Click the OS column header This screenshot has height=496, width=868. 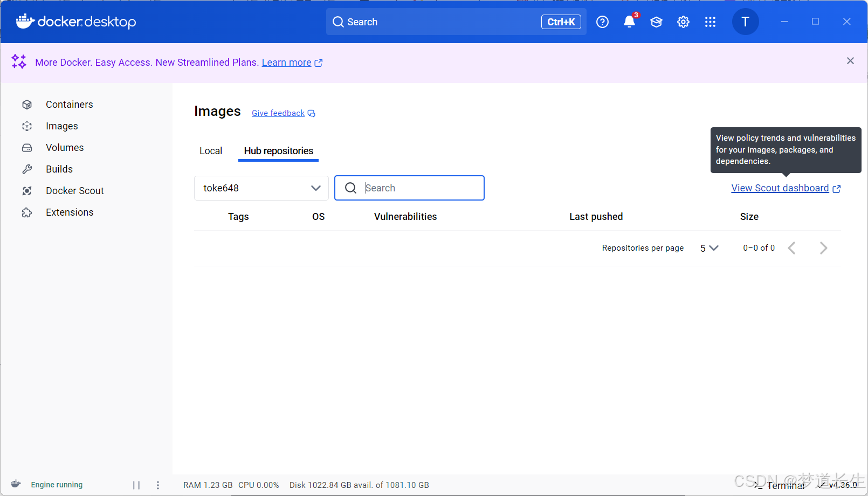click(319, 217)
